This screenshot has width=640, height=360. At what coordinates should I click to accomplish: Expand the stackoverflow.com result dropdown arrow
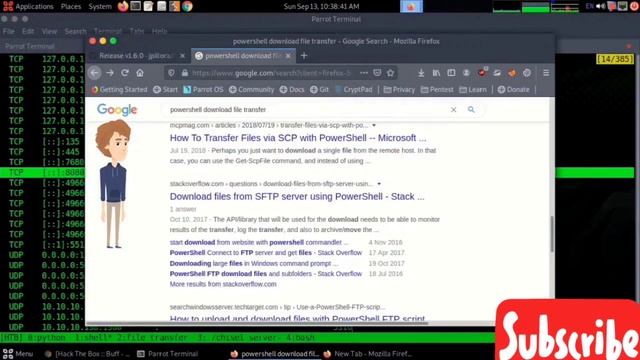pos(379,184)
